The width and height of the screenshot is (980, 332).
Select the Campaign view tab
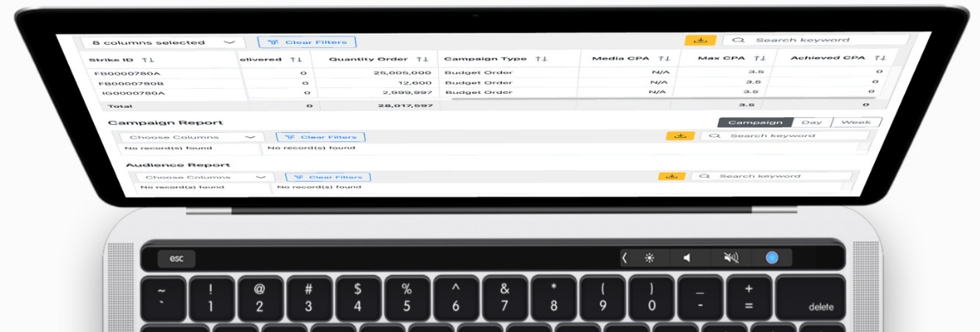[x=755, y=122]
